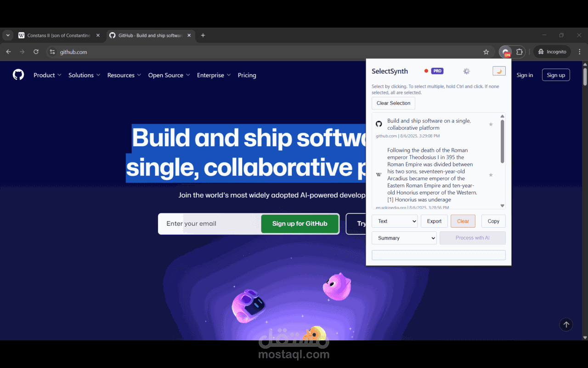Viewport: 588px width, 368px height.
Task: Go back to previous page
Action: pos(8,52)
